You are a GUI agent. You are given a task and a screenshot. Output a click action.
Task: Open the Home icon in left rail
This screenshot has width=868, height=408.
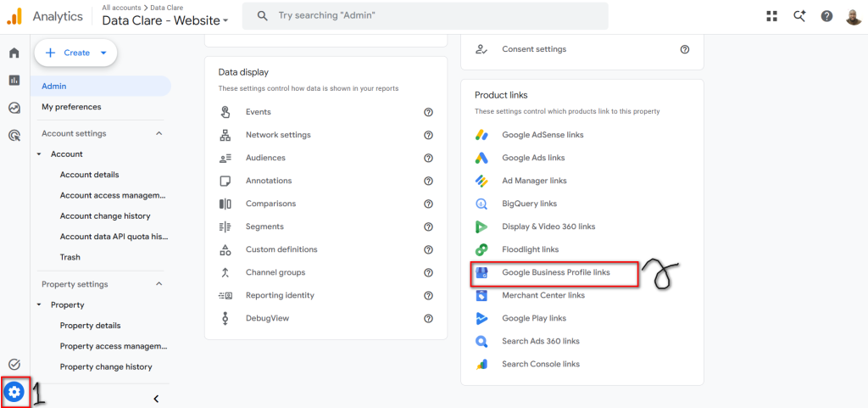pyautogui.click(x=14, y=53)
